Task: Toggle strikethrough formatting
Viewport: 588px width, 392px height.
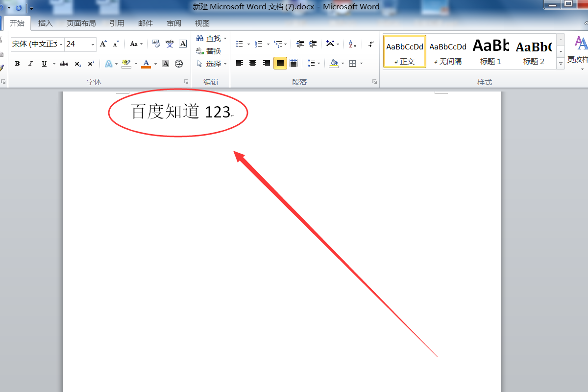Action: tap(64, 64)
